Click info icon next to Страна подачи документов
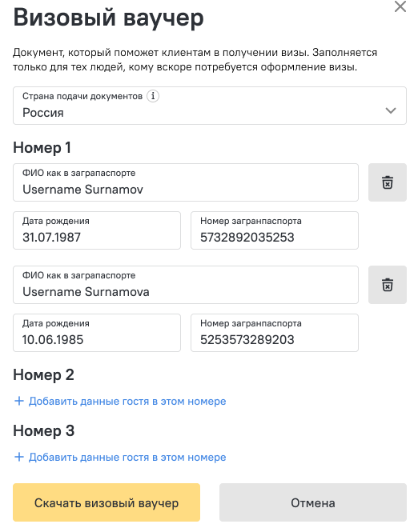 pos(153,96)
